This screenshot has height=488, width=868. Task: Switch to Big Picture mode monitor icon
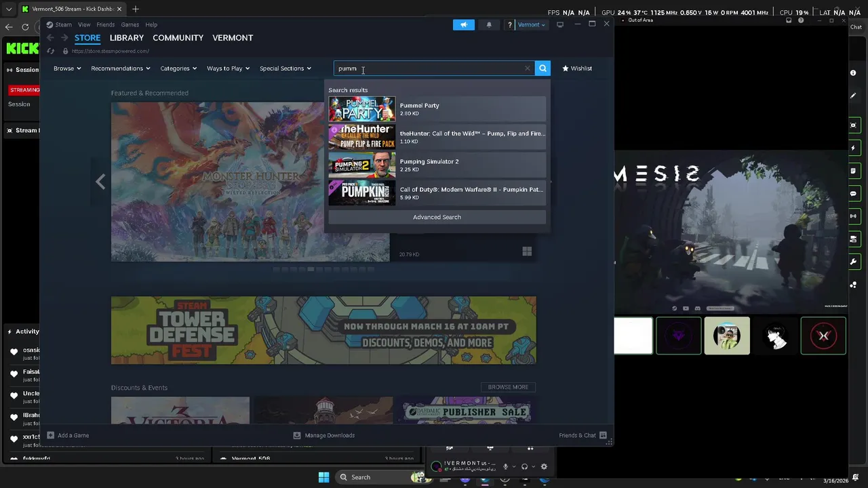[560, 24]
